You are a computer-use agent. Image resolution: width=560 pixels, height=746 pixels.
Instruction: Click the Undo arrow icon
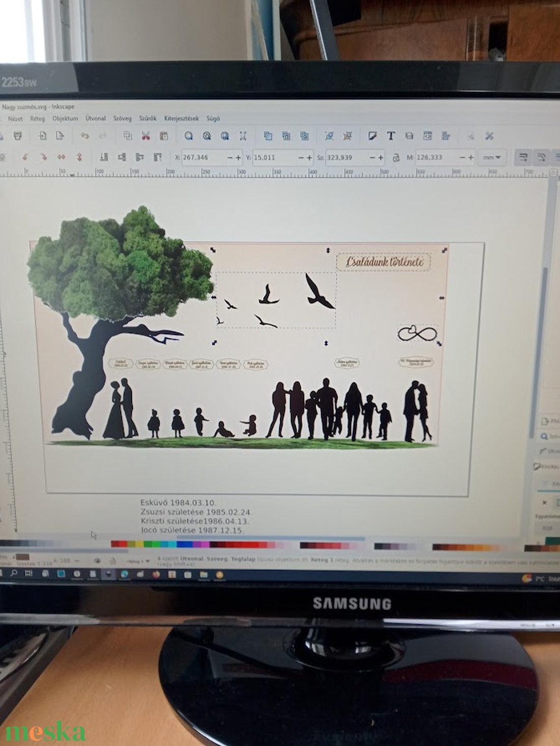click(x=85, y=136)
